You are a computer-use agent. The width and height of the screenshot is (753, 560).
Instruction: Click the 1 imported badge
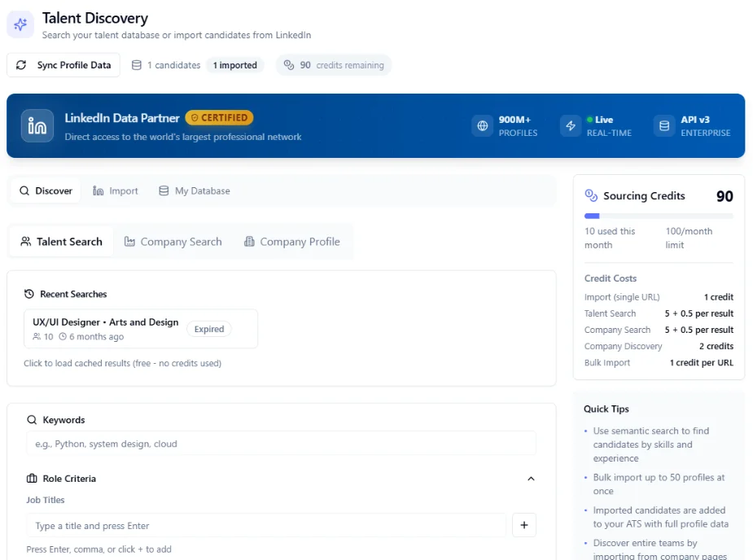pyautogui.click(x=234, y=65)
